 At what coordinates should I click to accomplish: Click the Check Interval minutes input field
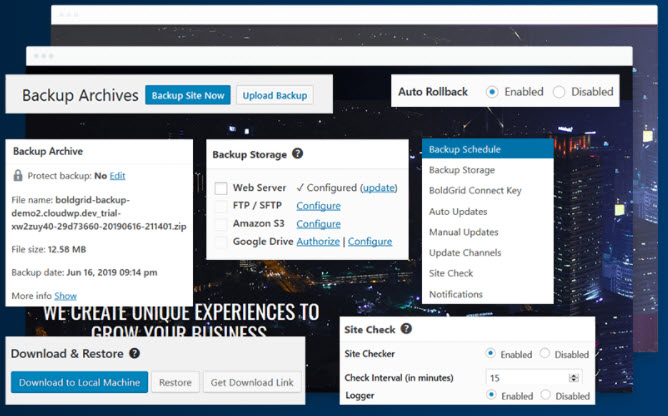tap(533, 378)
